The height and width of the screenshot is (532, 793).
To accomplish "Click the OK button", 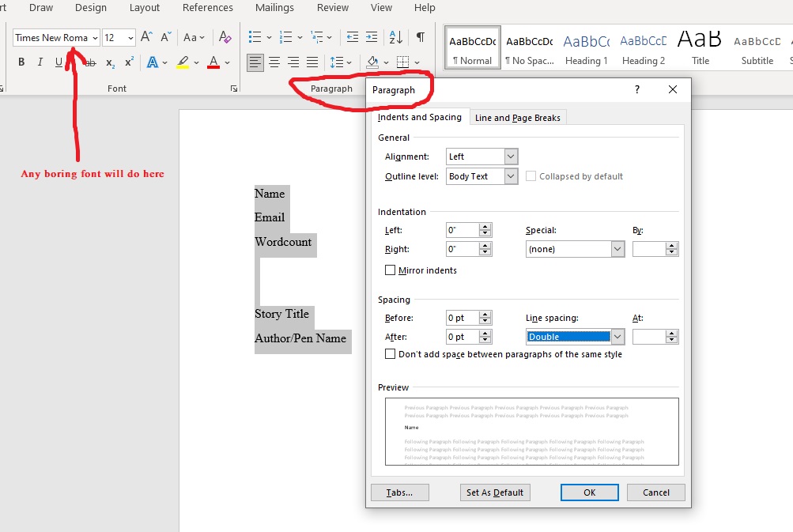I will (x=589, y=492).
